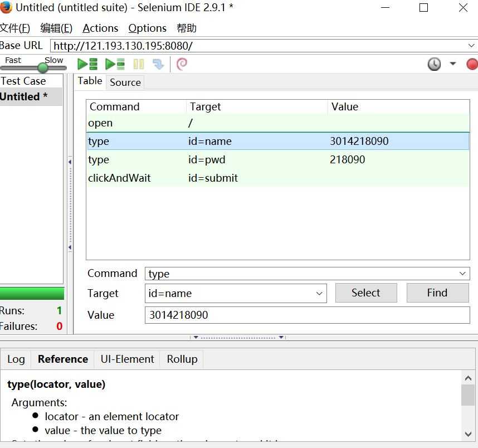
Task: Open the Rollup tab
Action: coord(182,359)
